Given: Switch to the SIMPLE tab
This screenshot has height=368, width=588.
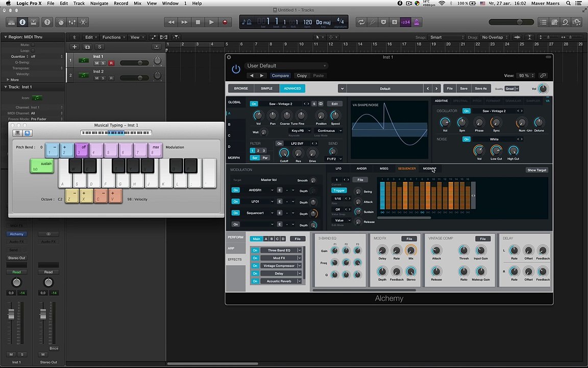Looking at the screenshot, I should [266, 88].
